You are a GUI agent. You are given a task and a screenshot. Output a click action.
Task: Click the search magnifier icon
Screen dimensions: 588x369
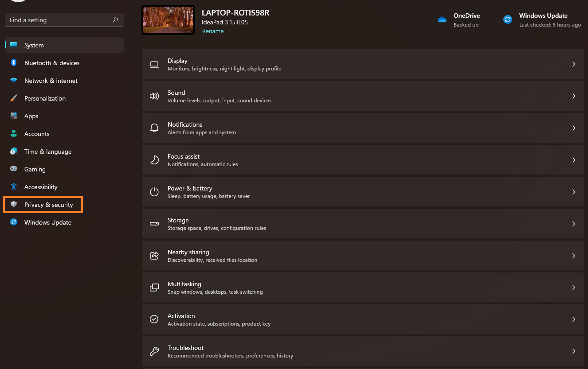click(x=115, y=20)
